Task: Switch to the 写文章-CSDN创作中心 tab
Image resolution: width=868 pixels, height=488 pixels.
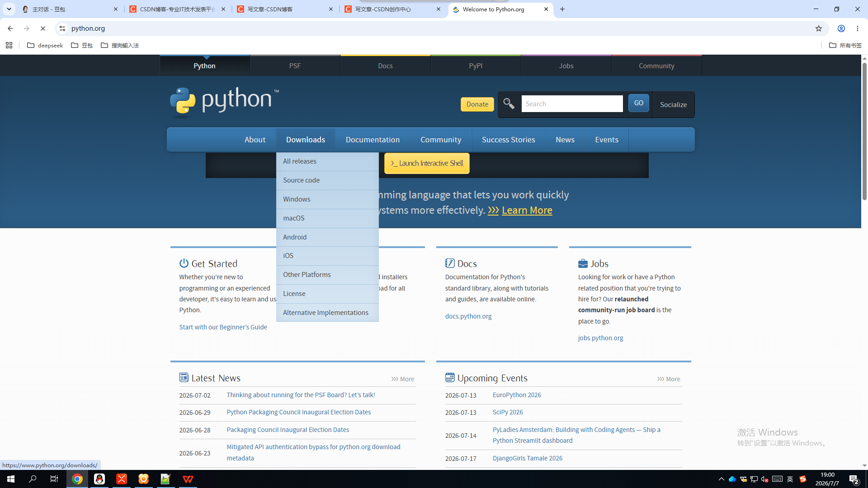Action: coord(392,9)
